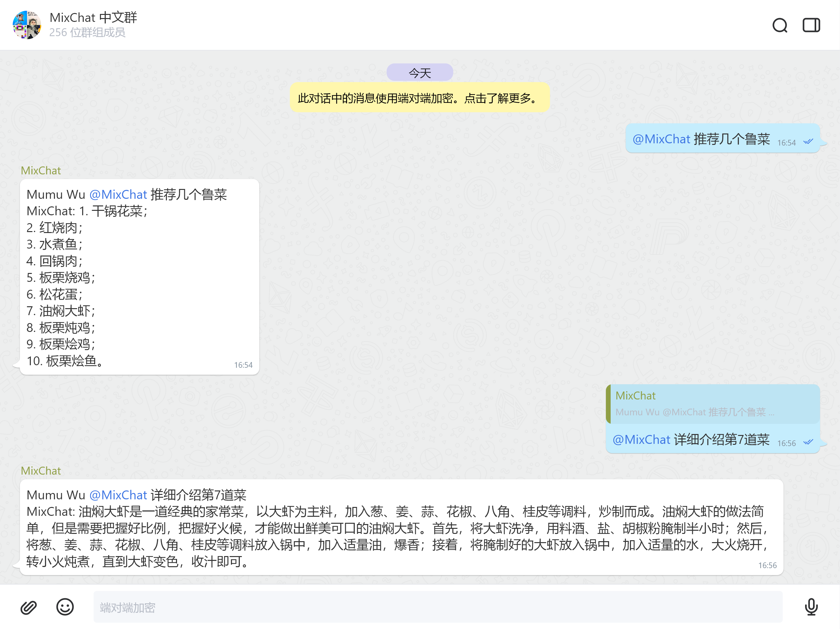Image resolution: width=840 pixels, height=629 pixels.
Task: Focus the 端对端加密 message input field
Action: pyautogui.click(x=437, y=607)
